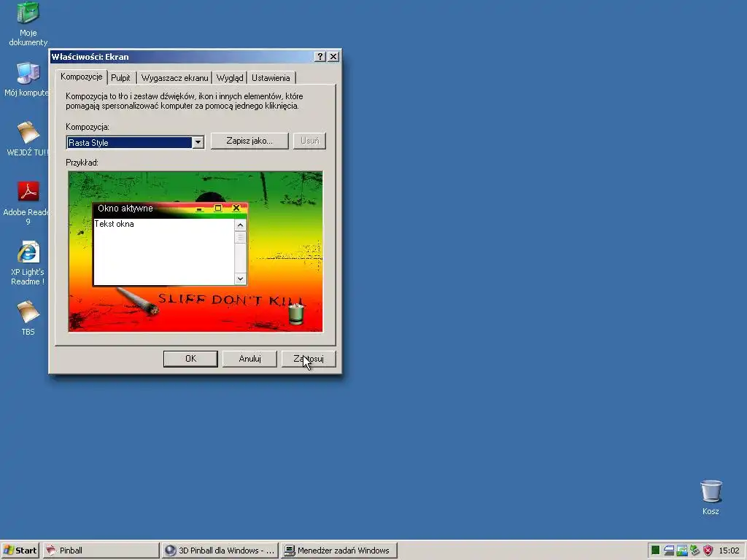747x560 pixels.
Task: Click the green Task Manager CPU tray icon
Action: [x=655, y=551]
